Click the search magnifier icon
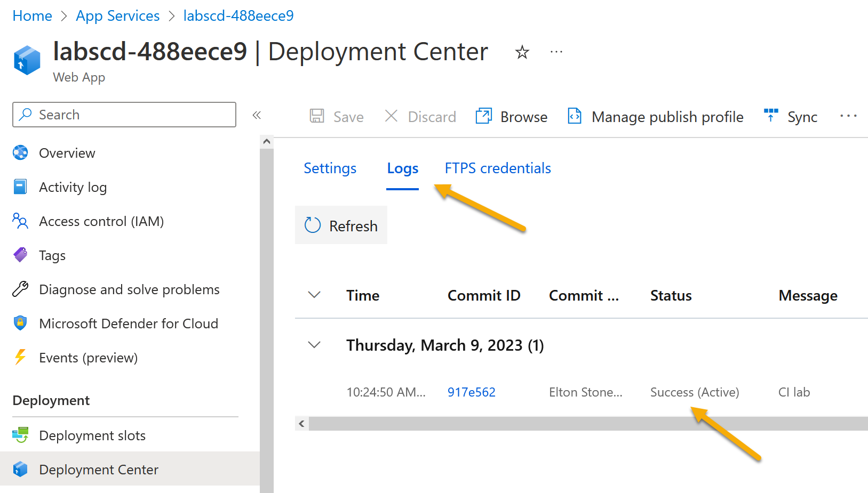This screenshot has width=868, height=493. (x=26, y=115)
